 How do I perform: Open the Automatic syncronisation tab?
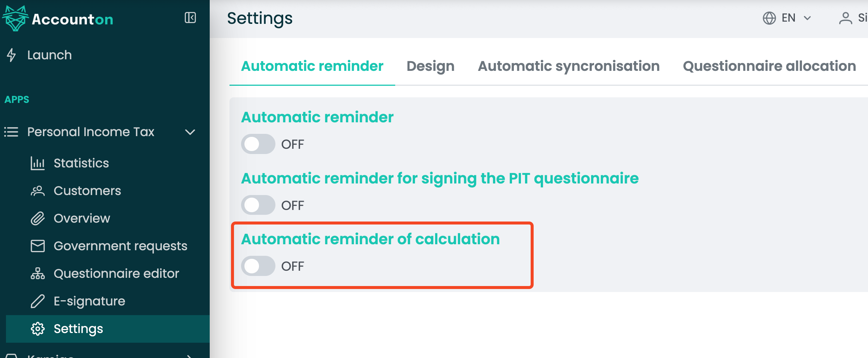(568, 66)
